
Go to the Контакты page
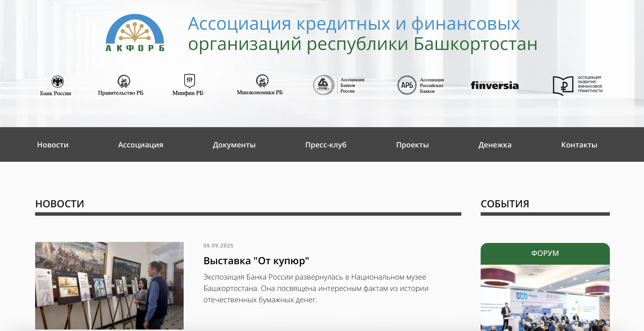pos(579,145)
